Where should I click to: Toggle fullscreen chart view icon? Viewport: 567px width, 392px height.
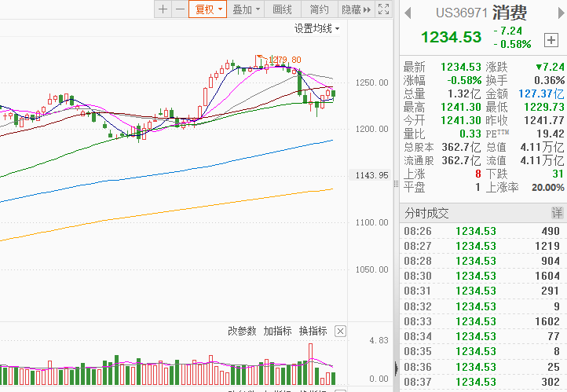pyautogui.click(x=383, y=9)
